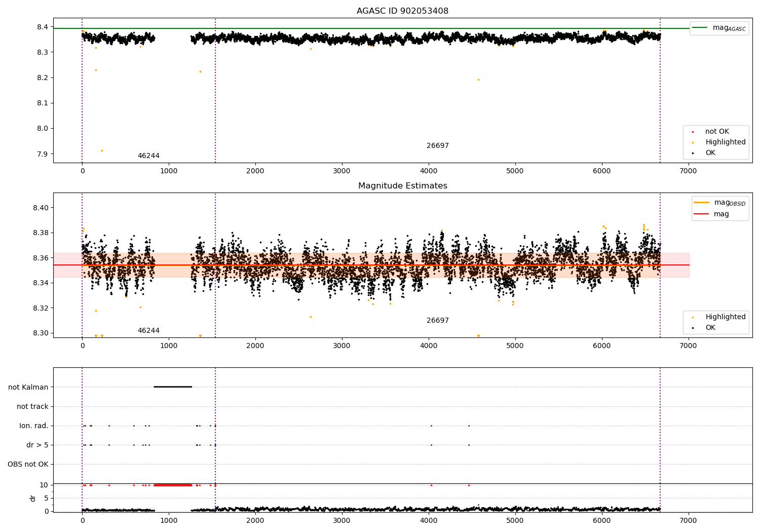Click the 7.9 y-tick on top plot

[x=43, y=154]
